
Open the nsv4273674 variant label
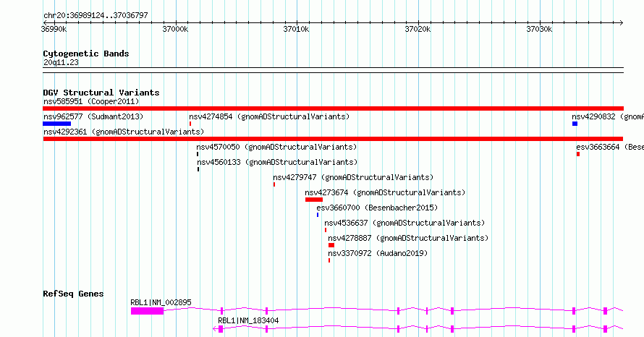(385, 192)
